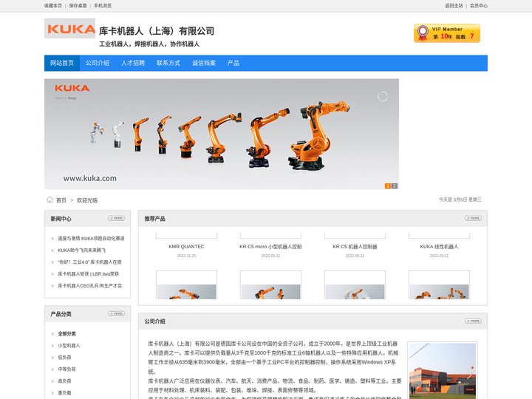Open news KUKA助今飞向未来腾飞
The image size is (532, 399).
pos(81,250)
